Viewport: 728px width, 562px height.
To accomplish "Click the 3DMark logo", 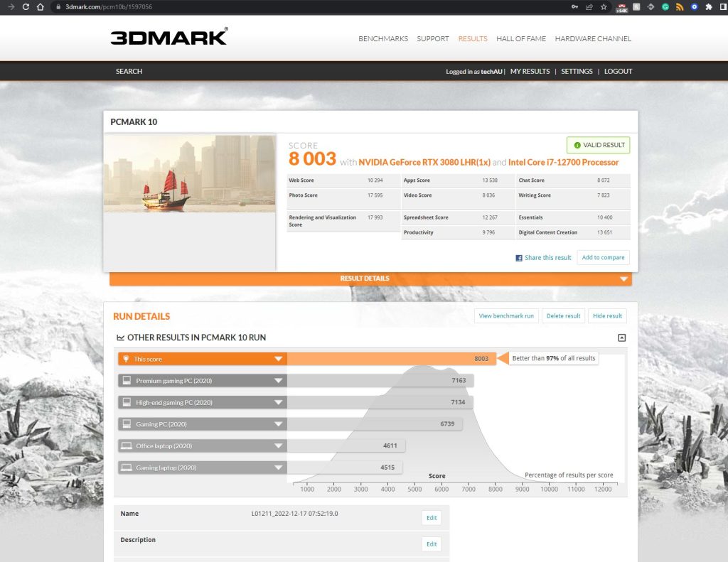I will (x=169, y=36).
